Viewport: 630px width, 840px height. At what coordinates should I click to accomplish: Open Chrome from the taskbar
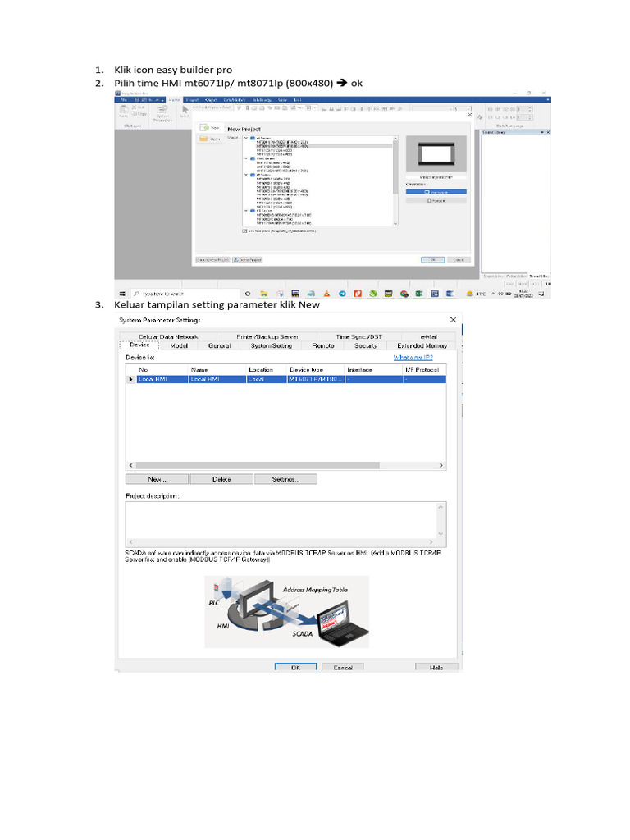pyautogui.click(x=404, y=294)
